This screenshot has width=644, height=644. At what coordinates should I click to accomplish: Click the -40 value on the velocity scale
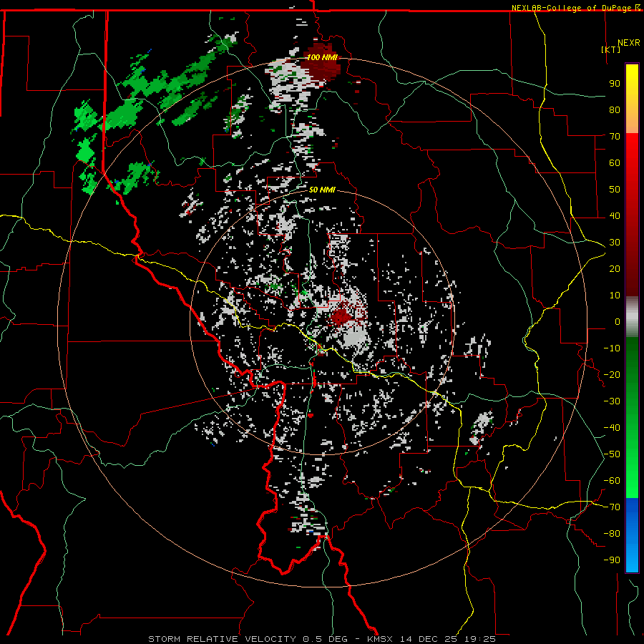pyautogui.click(x=612, y=428)
